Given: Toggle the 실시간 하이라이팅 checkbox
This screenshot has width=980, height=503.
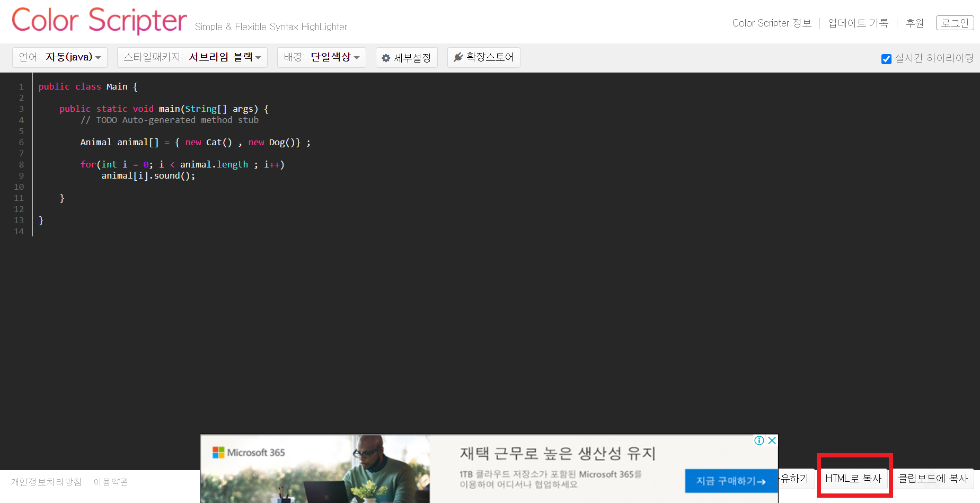Looking at the screenshot, I should [x=886, y=59].
